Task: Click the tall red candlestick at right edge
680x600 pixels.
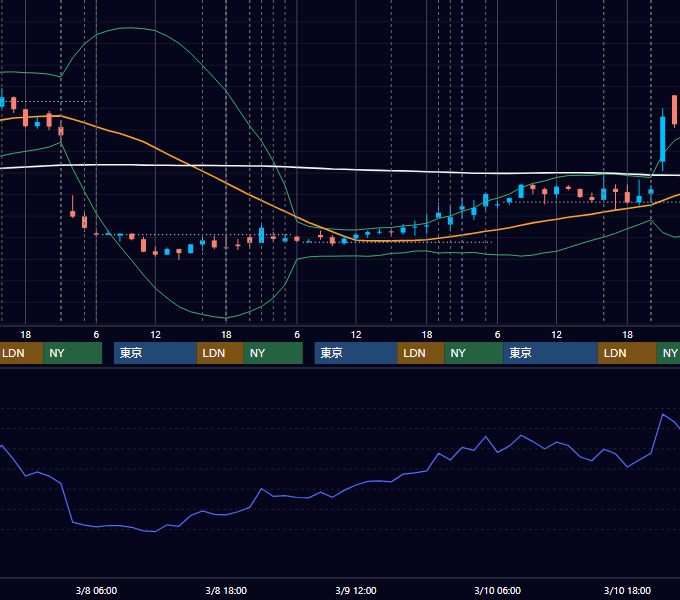Action: tap(674, 110)
